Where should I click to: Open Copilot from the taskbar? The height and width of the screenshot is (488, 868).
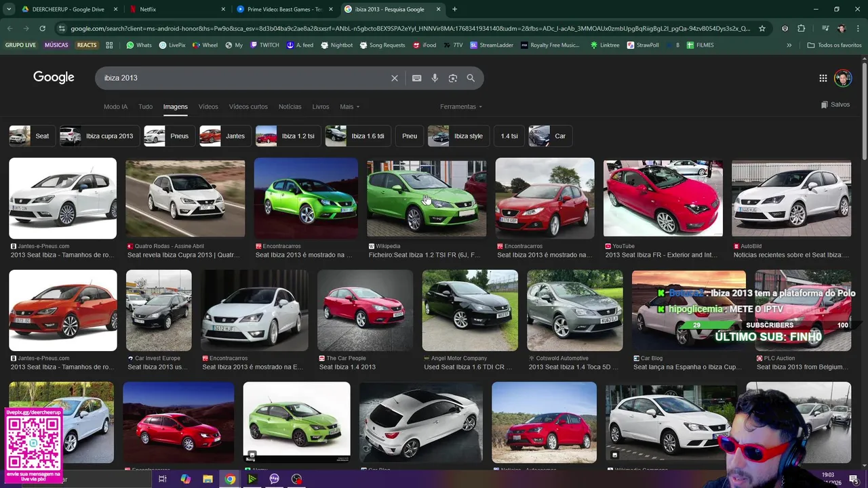[185, 479]
